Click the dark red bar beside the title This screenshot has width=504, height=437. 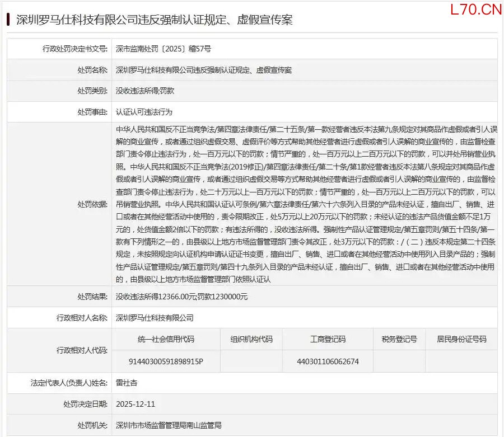pos(8,20)
